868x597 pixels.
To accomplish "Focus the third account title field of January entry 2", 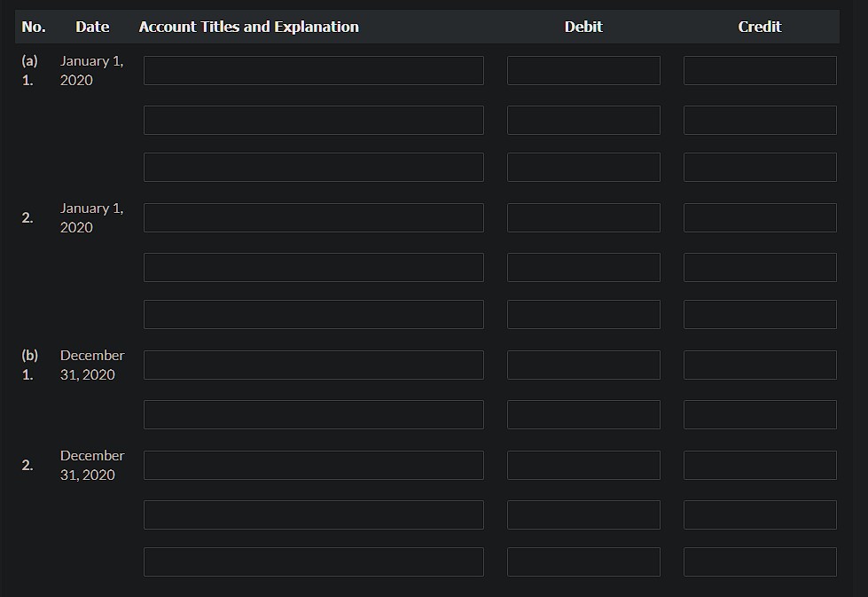I will tap(313, 315).
